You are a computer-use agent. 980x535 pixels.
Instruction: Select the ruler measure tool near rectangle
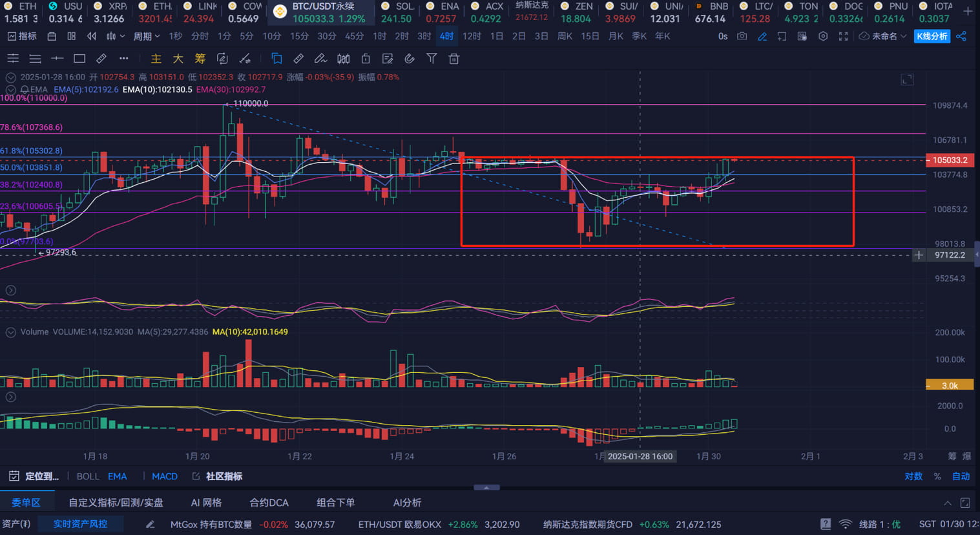click(x=101, y=59)
